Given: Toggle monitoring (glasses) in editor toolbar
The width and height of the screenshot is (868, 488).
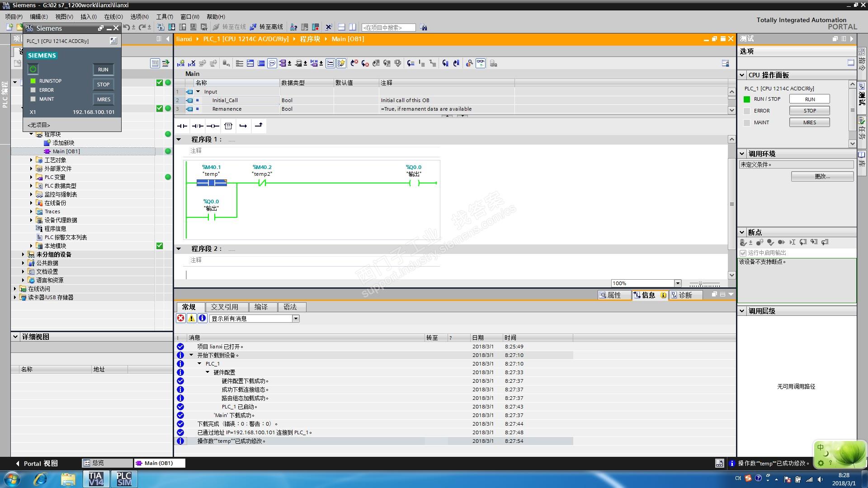Looking at the screenshot, I should 481,63.
